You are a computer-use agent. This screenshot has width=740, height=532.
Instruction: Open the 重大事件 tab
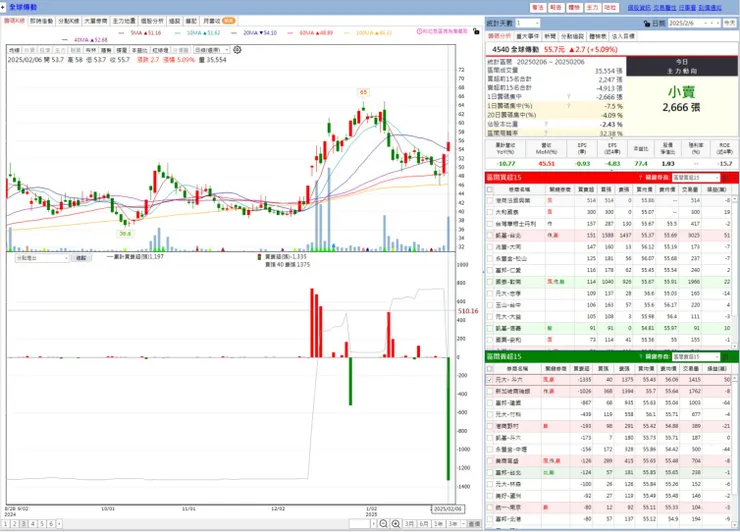tap(527, 36)
